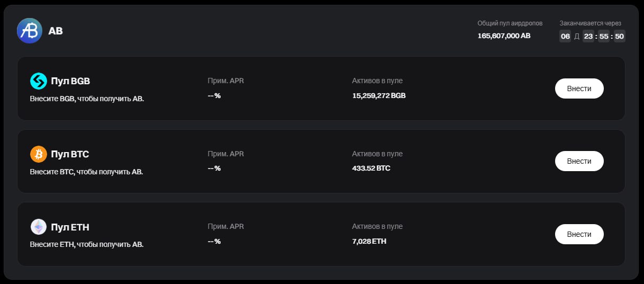Click the 165,607,000 AB airdrop pool total
The height and width of the screenshot is (284, 644).
(504, 36)
